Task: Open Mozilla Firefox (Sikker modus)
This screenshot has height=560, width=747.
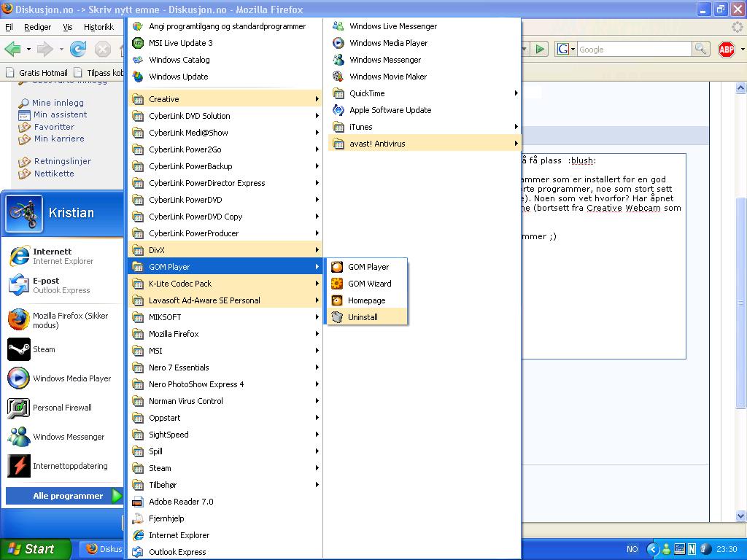Action: pyautogui.click(x=64, y=320)
